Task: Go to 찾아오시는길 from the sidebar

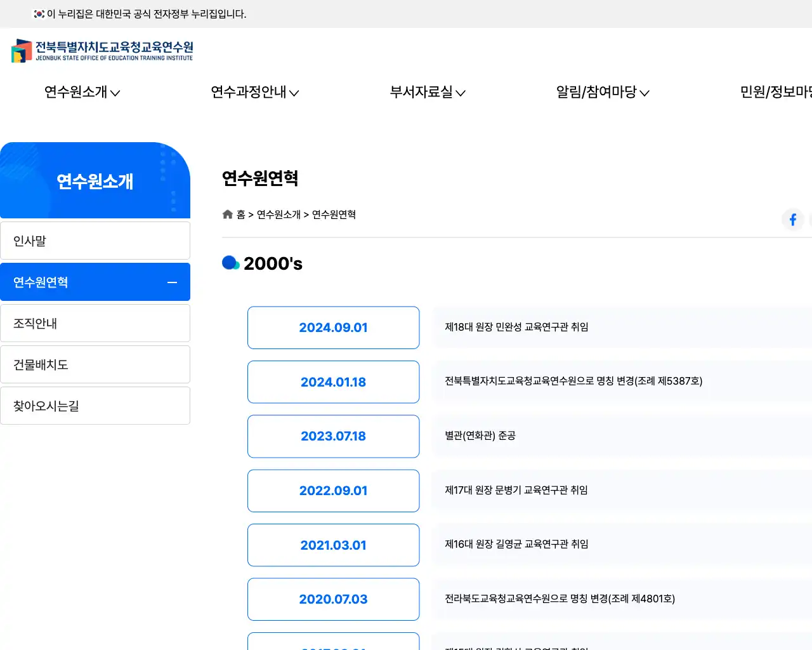Action: click(95, 405)
